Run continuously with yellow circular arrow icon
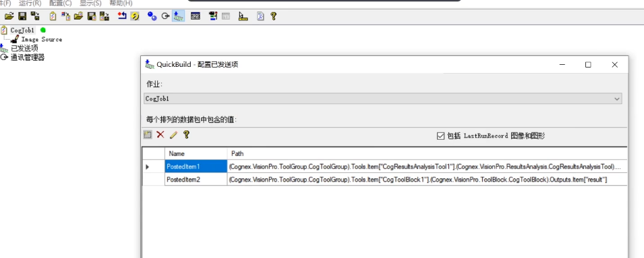The image size is (644, 258). tap(135, 16)
